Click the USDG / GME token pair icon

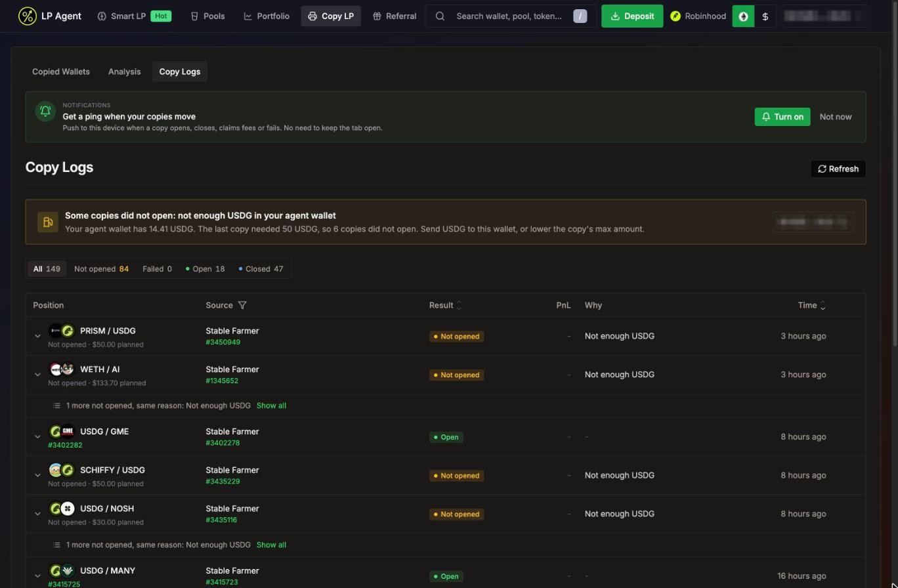(61, 431)
